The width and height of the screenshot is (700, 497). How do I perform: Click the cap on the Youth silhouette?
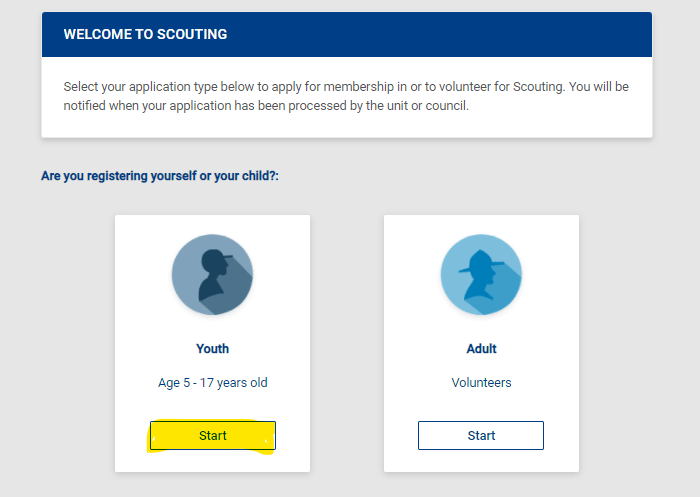(x=220, y=255)
